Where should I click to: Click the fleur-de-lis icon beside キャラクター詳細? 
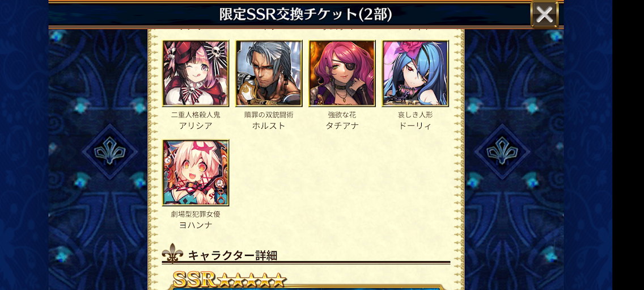172,253
